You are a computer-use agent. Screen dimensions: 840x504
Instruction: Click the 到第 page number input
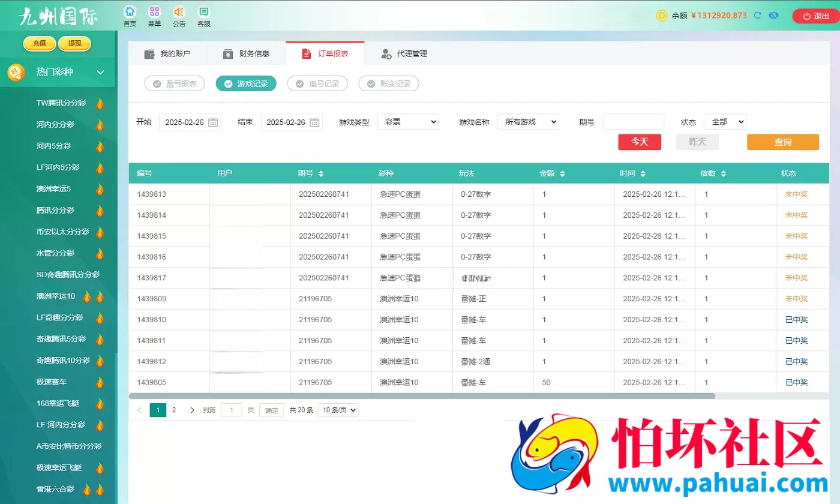pyautogui.click(x=232, y=410)
